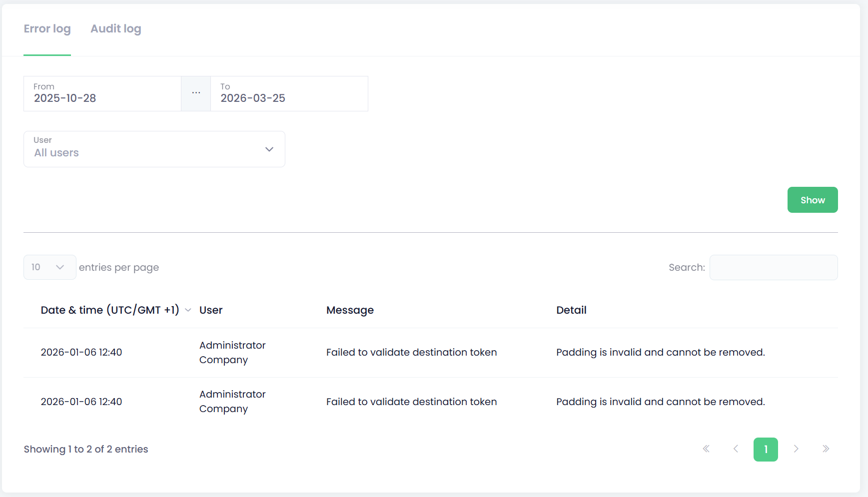Sort by Date & time column

tap(110, 310)
